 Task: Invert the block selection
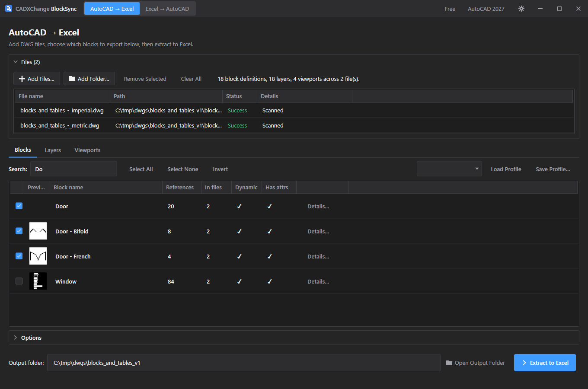(x=220, y=169)
